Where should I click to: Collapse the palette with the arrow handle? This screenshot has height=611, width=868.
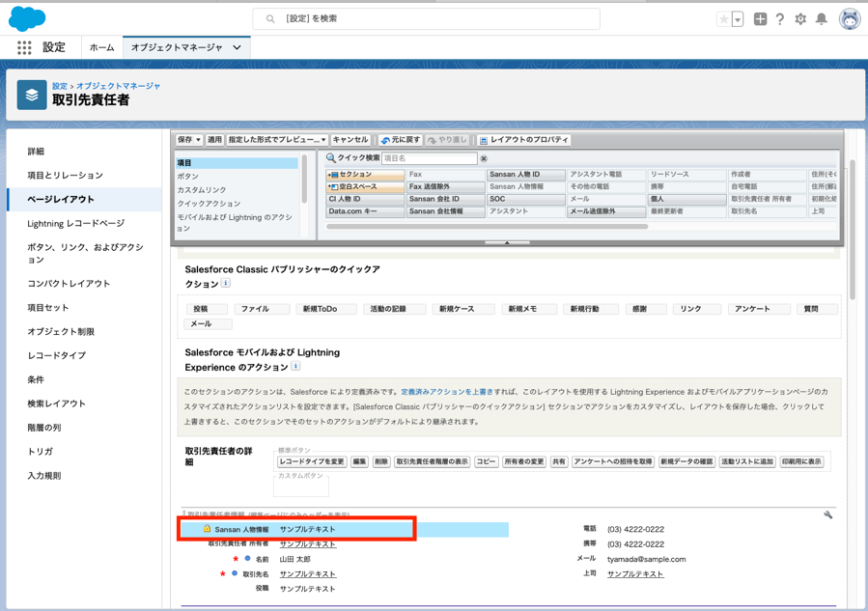point(507,243)
